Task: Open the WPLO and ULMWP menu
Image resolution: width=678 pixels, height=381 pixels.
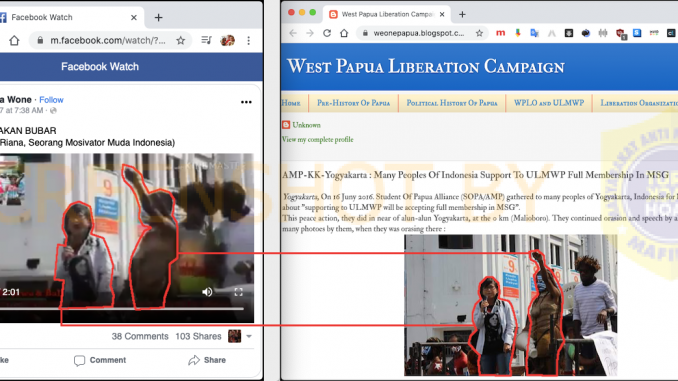Action: 549,103
